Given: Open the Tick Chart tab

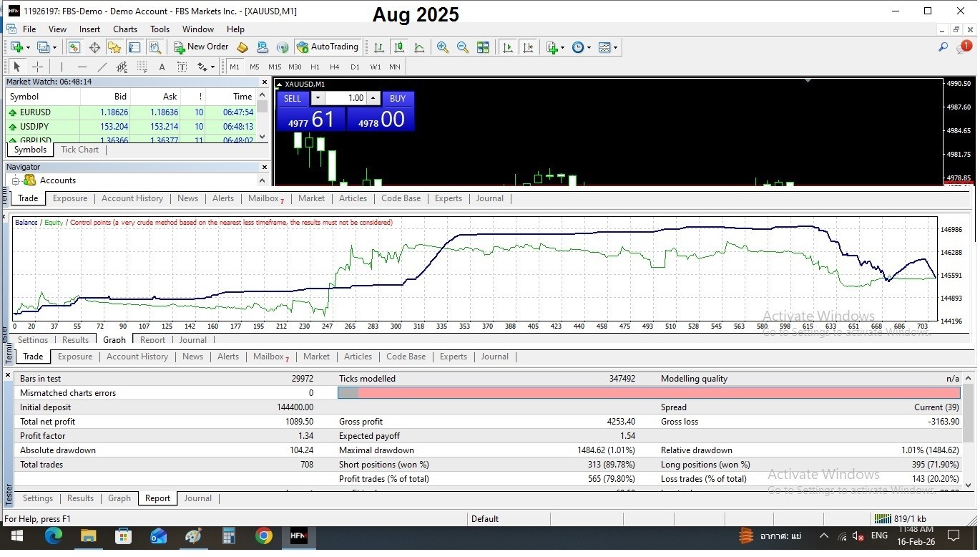Looking at the screenshot, I should pos(79,150).
